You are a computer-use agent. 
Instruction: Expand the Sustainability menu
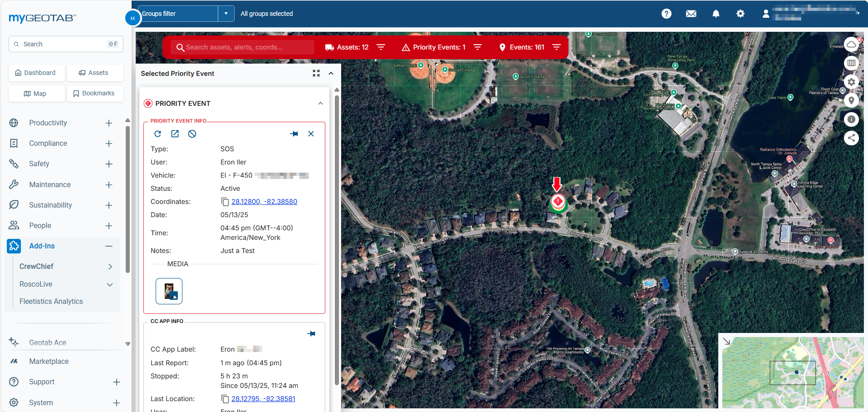click(x=109, y=205)
